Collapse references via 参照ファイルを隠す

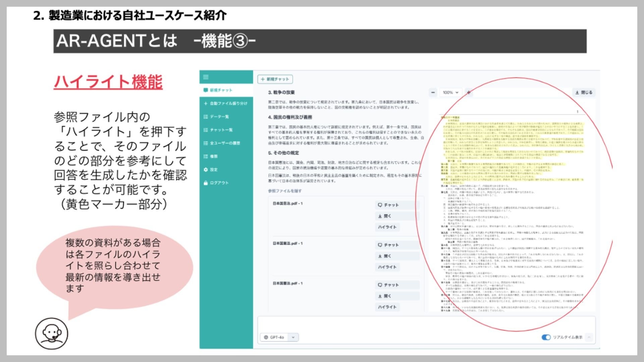tap(284, 191)
